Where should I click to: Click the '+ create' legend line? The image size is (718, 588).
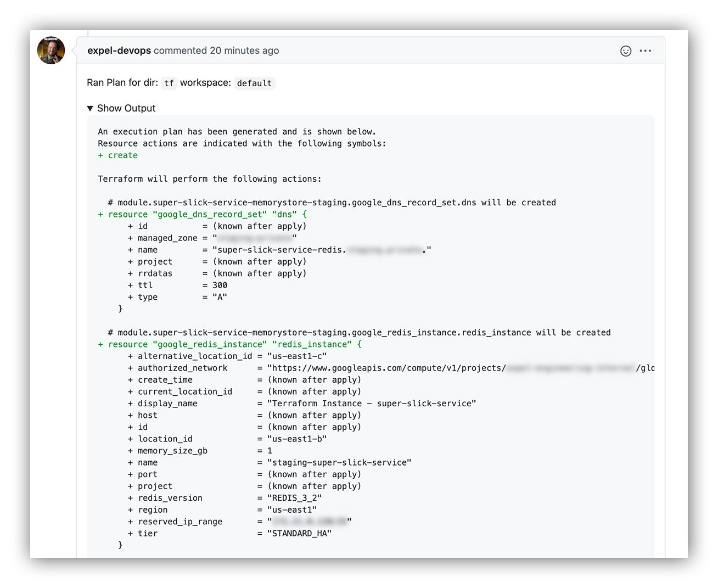117,155
